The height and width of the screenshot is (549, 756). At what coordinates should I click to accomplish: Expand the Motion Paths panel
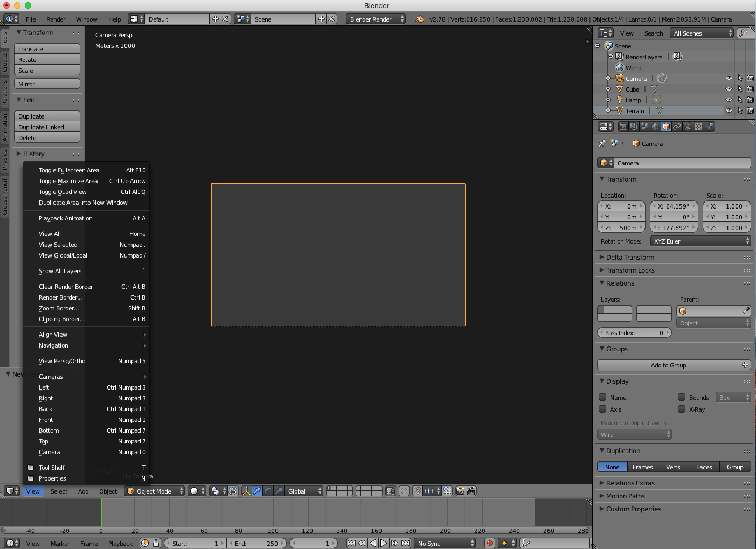click(625, 496)
